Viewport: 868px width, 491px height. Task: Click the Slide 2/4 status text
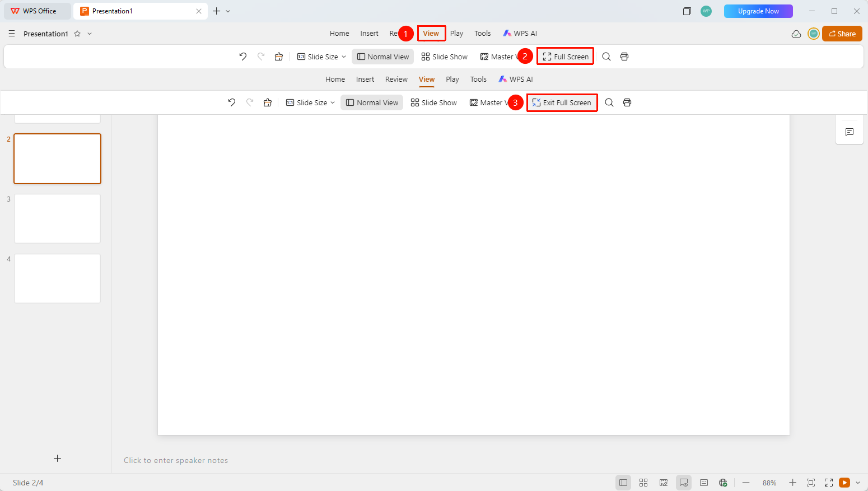coord(28,483)
